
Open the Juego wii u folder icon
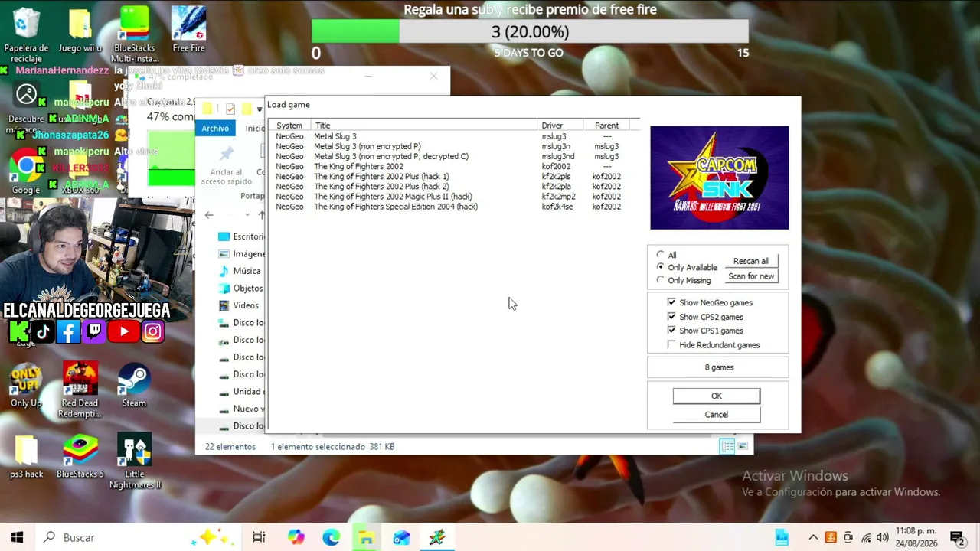(x=80, y=31)
